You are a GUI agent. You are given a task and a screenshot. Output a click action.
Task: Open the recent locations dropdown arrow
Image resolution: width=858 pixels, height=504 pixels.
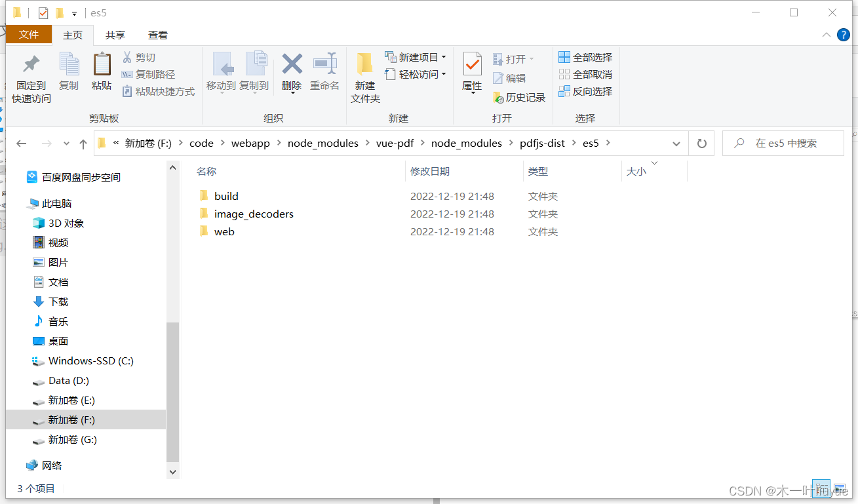[66, 144]
